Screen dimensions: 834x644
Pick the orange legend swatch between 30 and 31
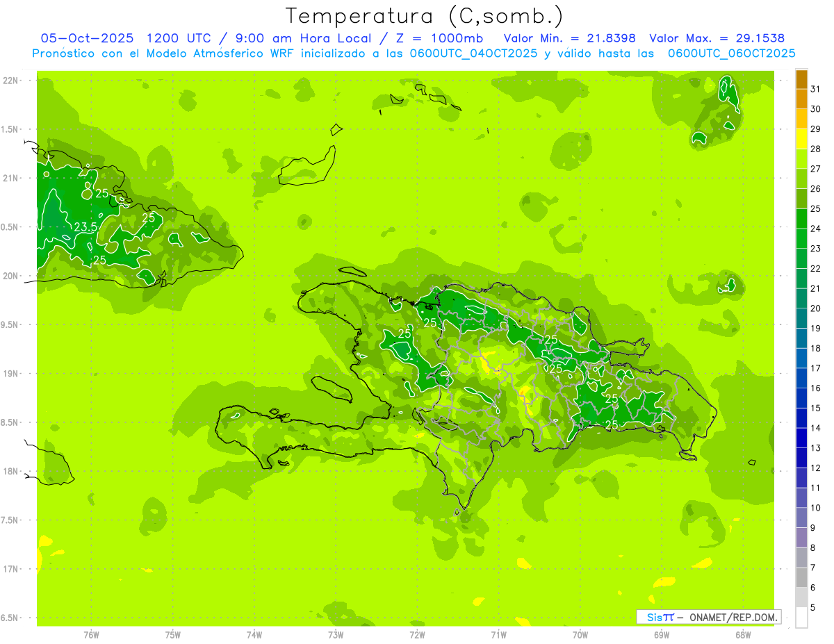(x=801, y=99)
